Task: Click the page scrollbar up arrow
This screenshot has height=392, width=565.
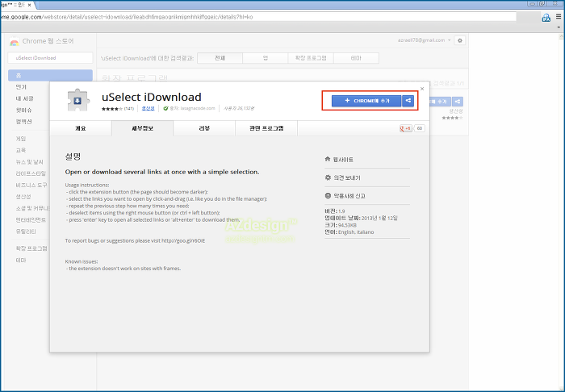Action: pos(562,37)
